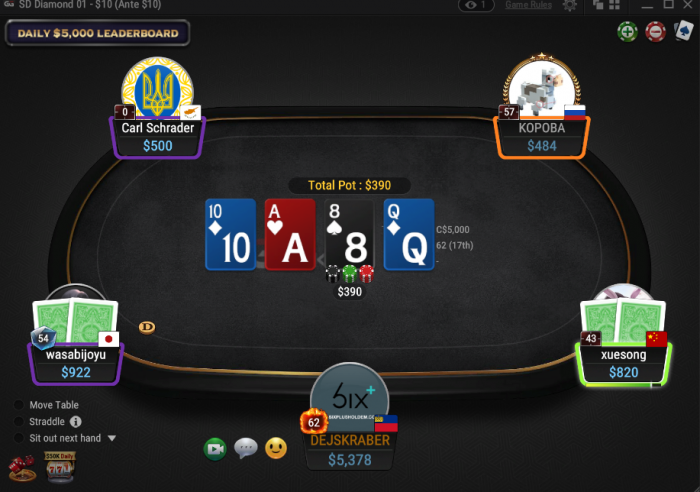Click the Straddle info icon

coord(76,421)
